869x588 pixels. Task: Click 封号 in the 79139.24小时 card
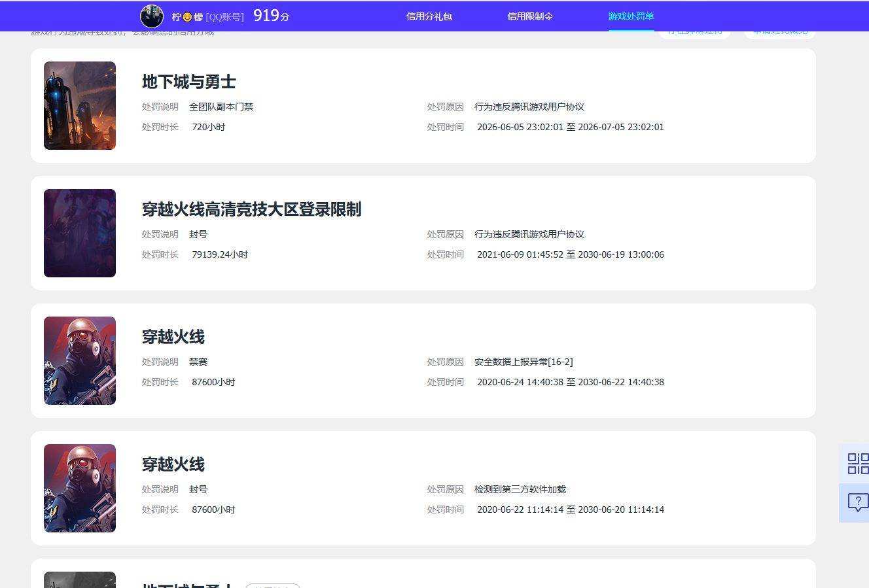[198, 234]
